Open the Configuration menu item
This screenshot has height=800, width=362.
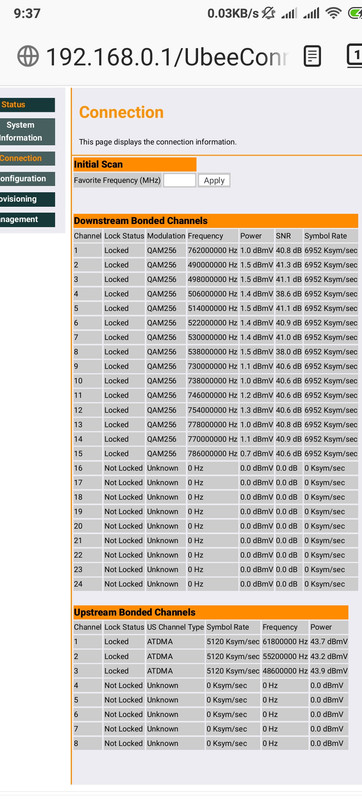click(28, 179)
